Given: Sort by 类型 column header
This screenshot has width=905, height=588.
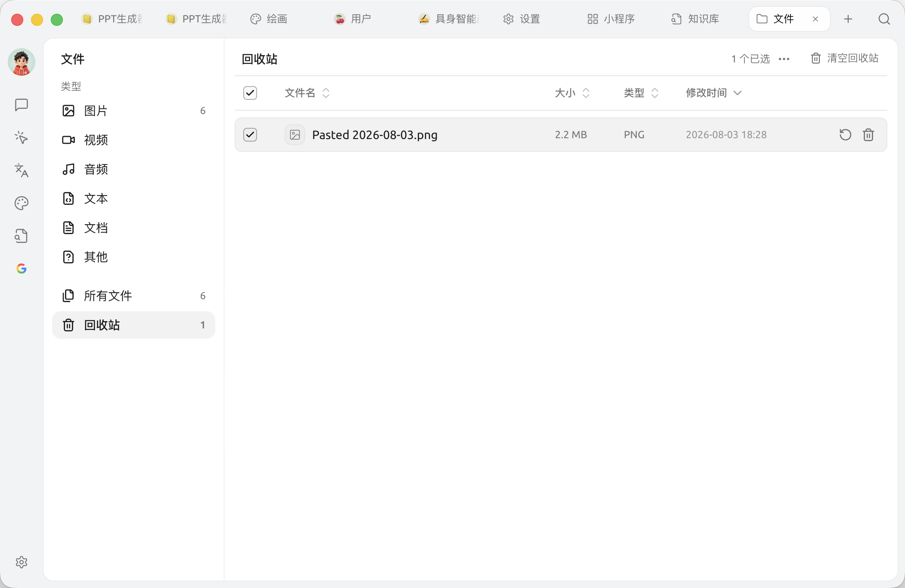Looking at the screenshot, I should tap(641, 93).
